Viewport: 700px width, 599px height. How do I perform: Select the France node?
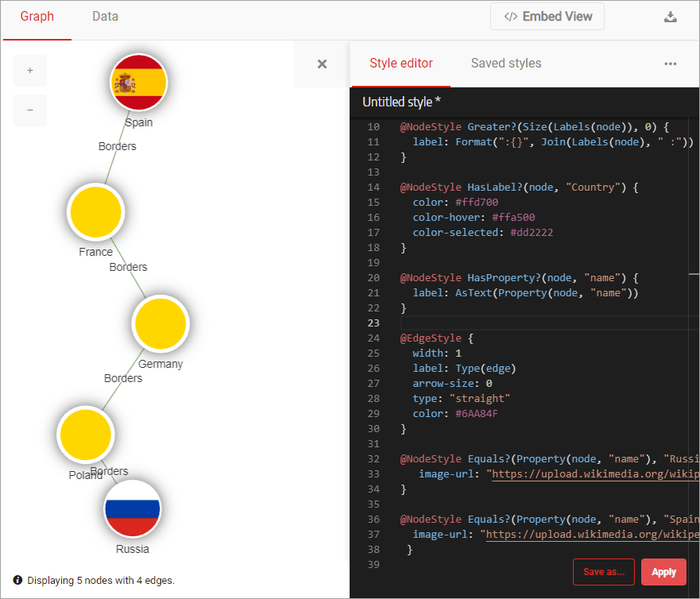tap(96, 211)
